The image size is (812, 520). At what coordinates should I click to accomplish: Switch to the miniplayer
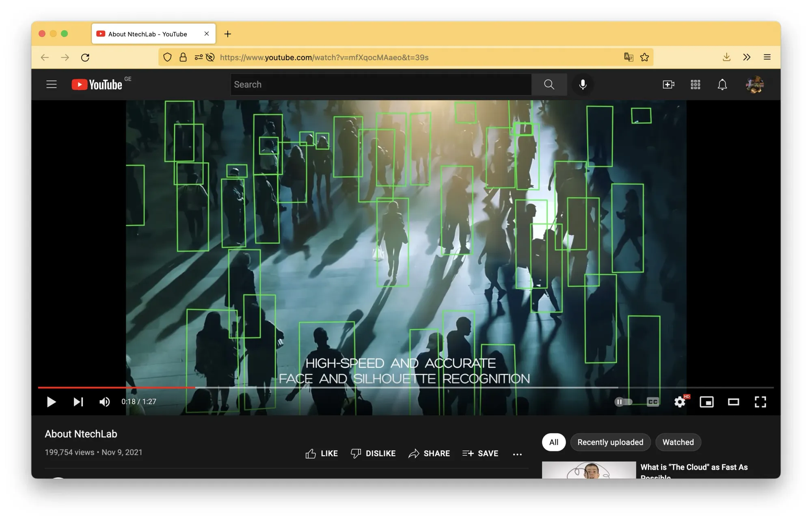tap(707, 402)
